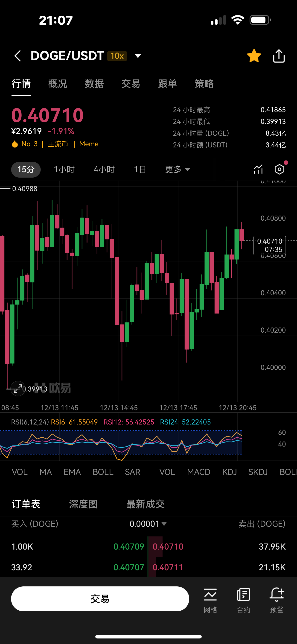Toggle the SKDJ indicator
297x644 pixels.
(x=258, y=472)
